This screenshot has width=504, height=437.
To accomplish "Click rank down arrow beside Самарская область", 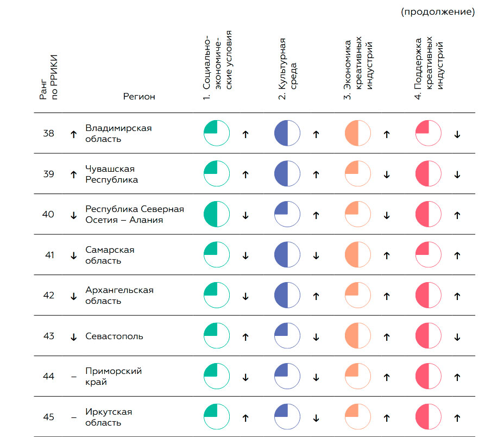I will pos(74,255).
